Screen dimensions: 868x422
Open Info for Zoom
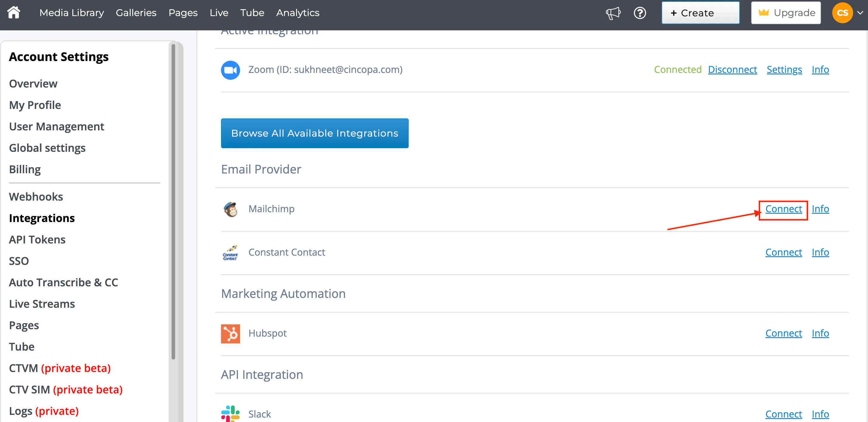(x=820, y=69)
